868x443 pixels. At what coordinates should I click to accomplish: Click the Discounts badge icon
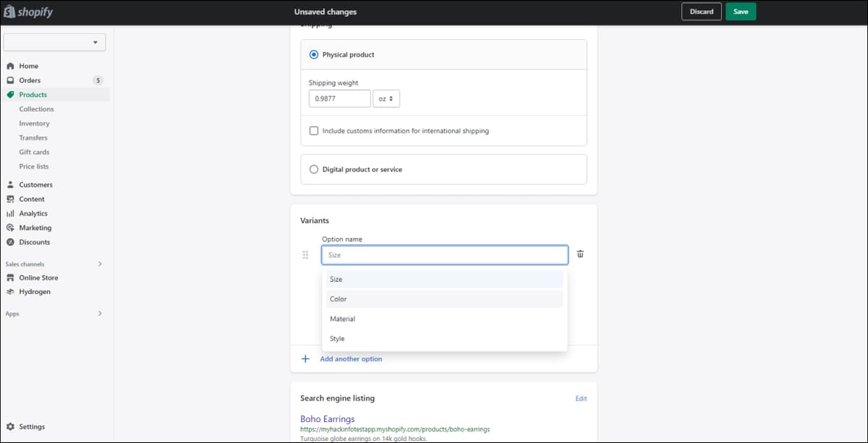pyautogui.click(x=10, y=242)
